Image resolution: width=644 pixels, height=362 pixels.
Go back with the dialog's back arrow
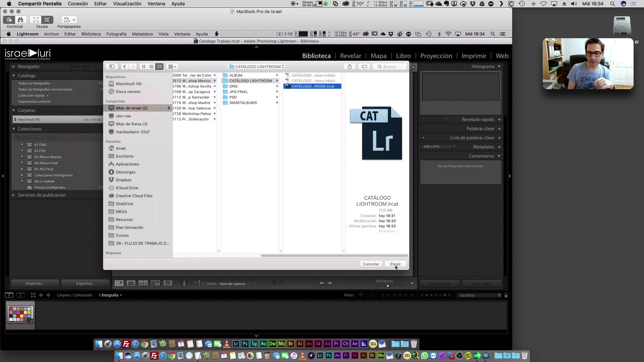125,66
